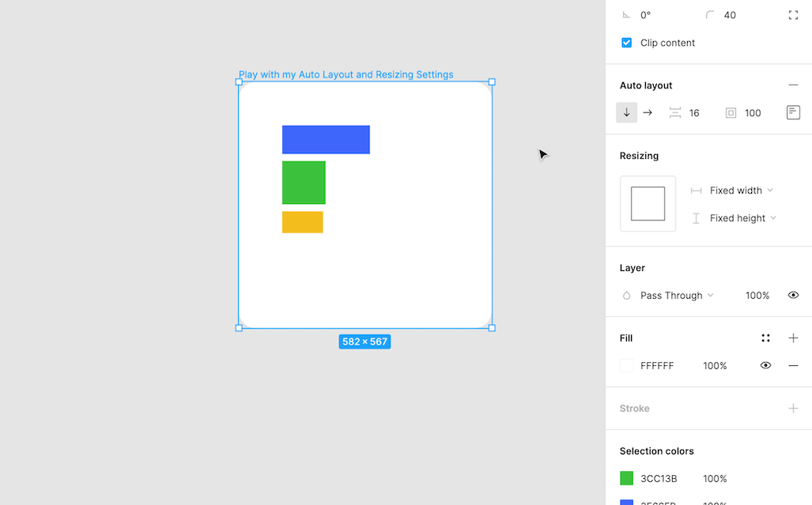Select the green square on the canvas
The height and width of the screenshot is (505, 812).
coord(304,183)
